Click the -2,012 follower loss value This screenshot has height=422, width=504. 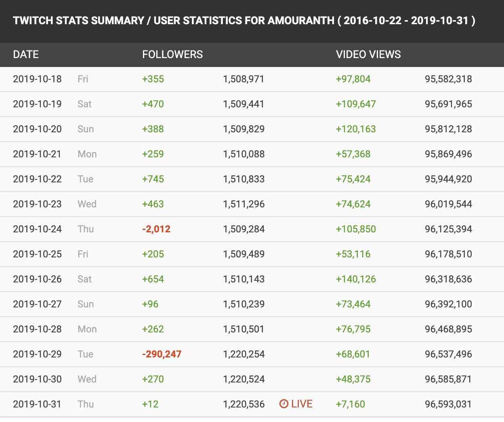tap(156, 229)
